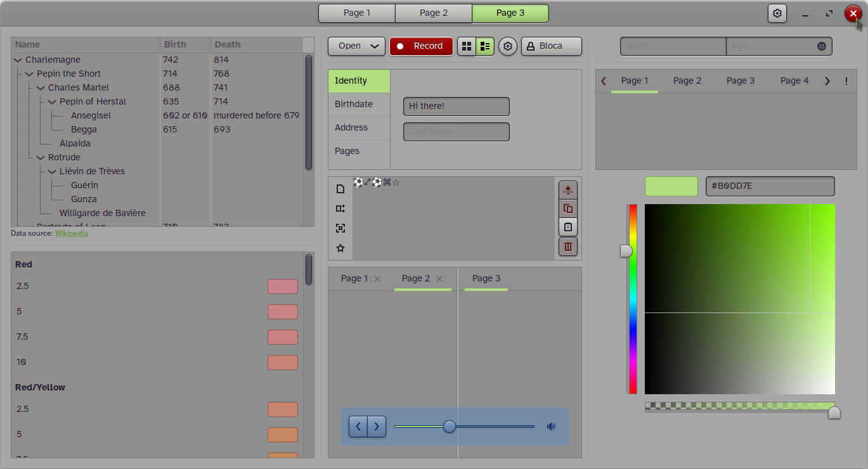Click the round gear button beside the view toggles
Viewport: 868px width, 469px height.
(508, 46)
